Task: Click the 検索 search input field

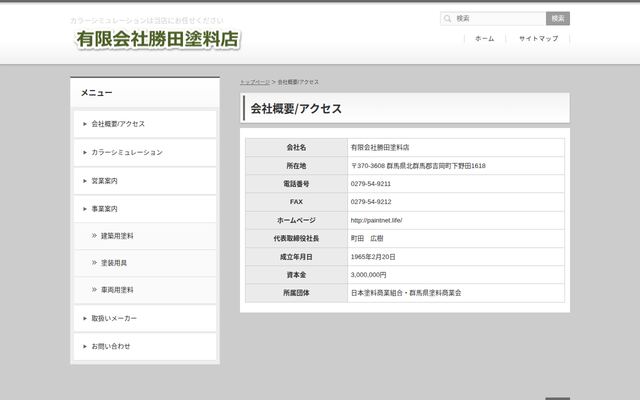Action: pyautogui.click(x=493, y=18)
